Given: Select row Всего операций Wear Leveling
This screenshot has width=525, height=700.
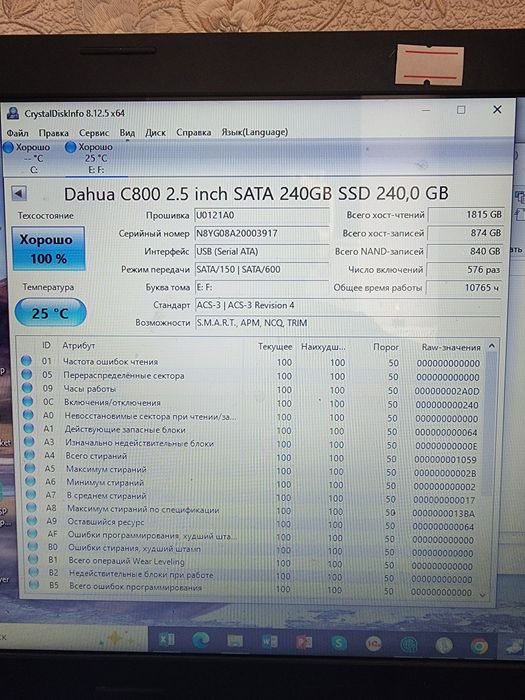Looking at the screenshot, I should click(252, 562).
